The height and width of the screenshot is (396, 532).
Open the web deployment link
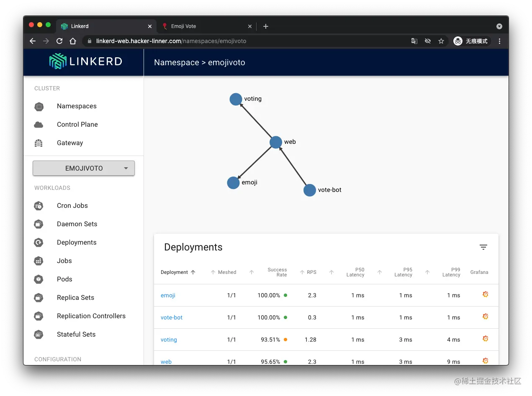point(166,362)
